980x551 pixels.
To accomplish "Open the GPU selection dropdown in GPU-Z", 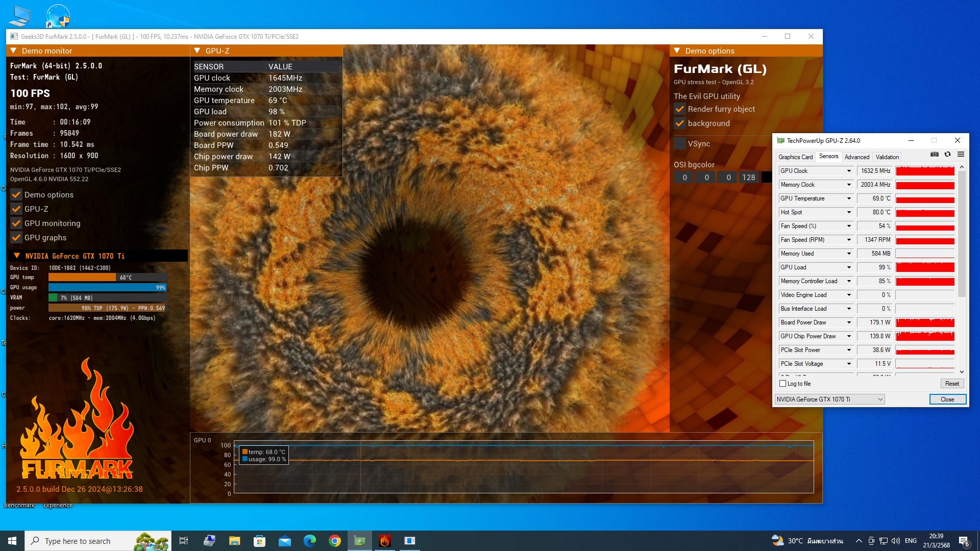I will click(x=830, y=399).
